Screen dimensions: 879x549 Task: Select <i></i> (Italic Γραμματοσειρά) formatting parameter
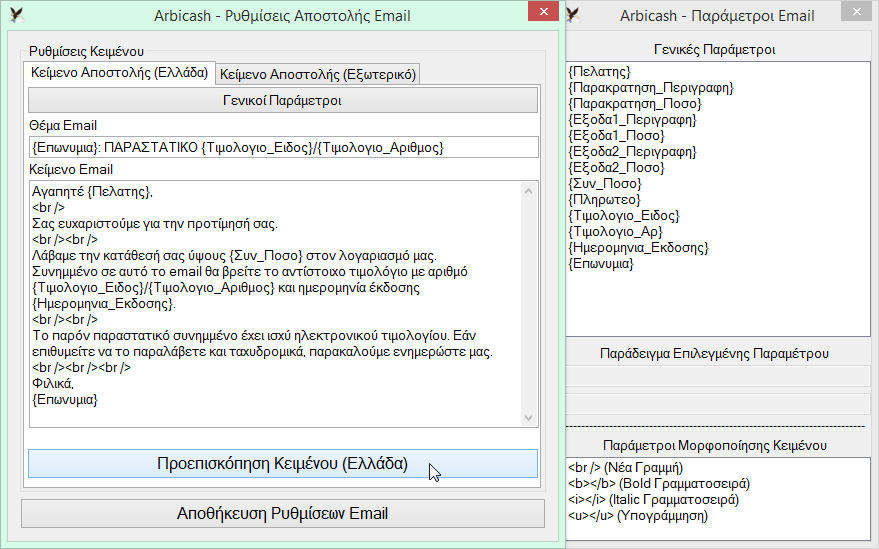click(653, 500)
